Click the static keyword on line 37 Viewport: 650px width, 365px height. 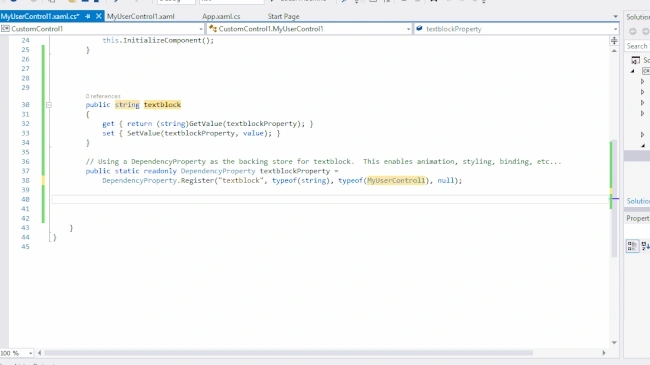pyautogui.click(x=127, y=171)
